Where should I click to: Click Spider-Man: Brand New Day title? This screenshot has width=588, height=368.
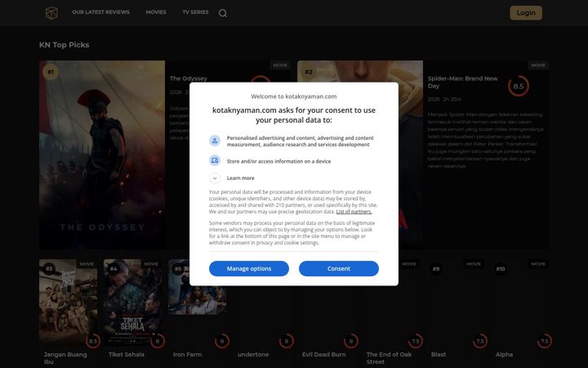coord(463,83)
